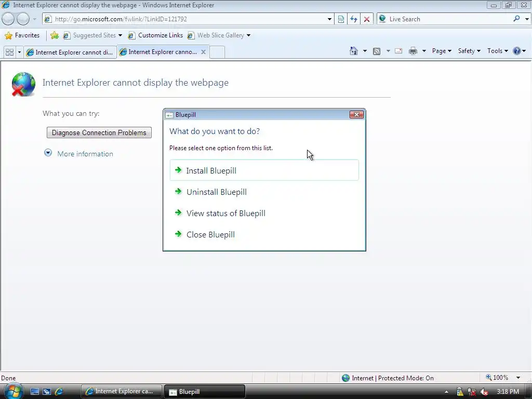Click the network disconnected tray icon
The width and height of the screenshot is (532, 399).
[472, 392]
